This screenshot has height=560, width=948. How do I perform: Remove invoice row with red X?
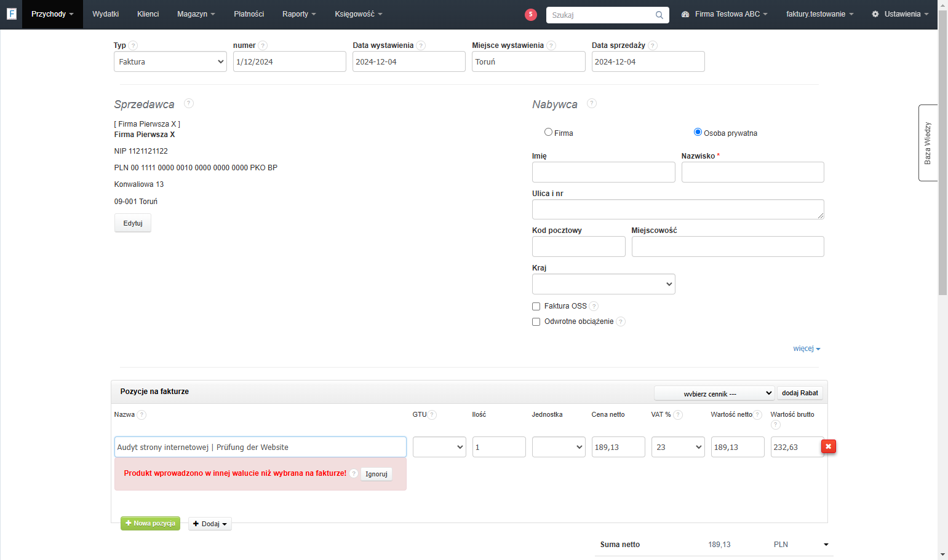tap(829, 446)
